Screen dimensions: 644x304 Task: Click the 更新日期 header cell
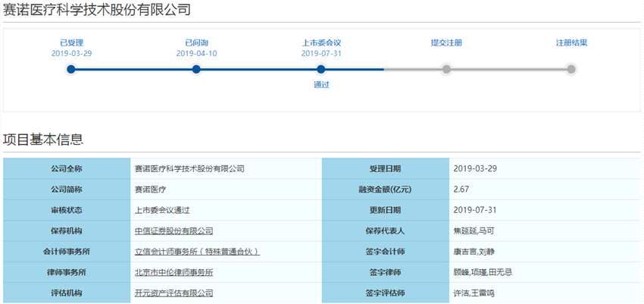[x=385, y=210]
